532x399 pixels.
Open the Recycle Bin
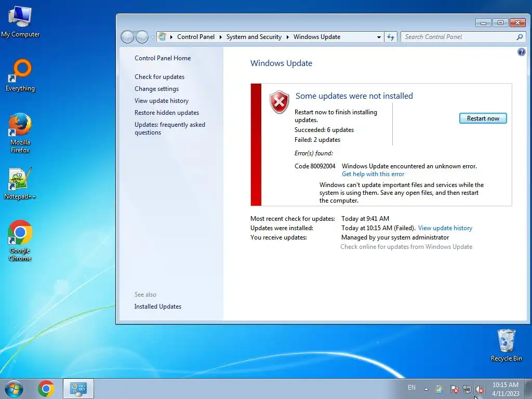pyautogui.click(x=506, y=345)
